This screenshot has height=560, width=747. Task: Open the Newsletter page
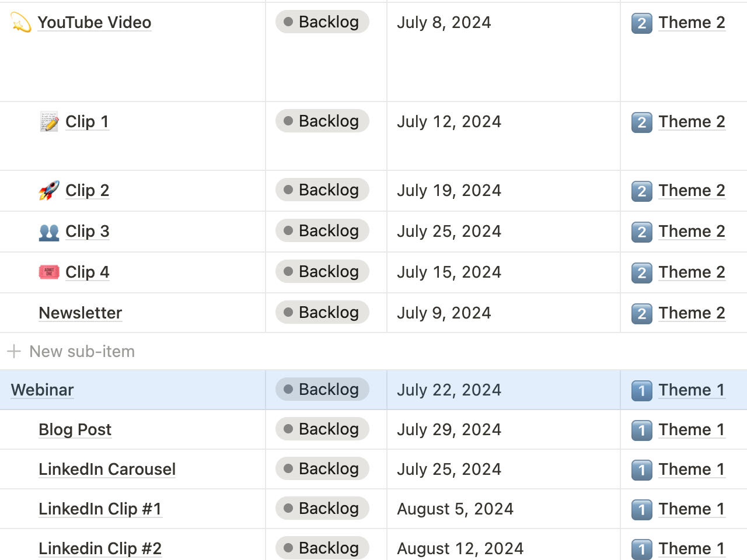click(x=81, y=313)
